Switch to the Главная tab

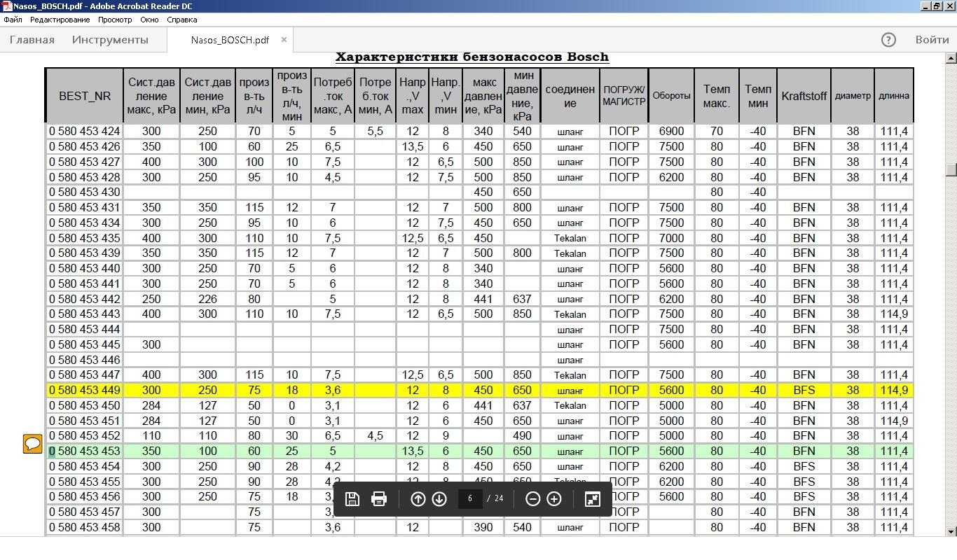(32, 40)
